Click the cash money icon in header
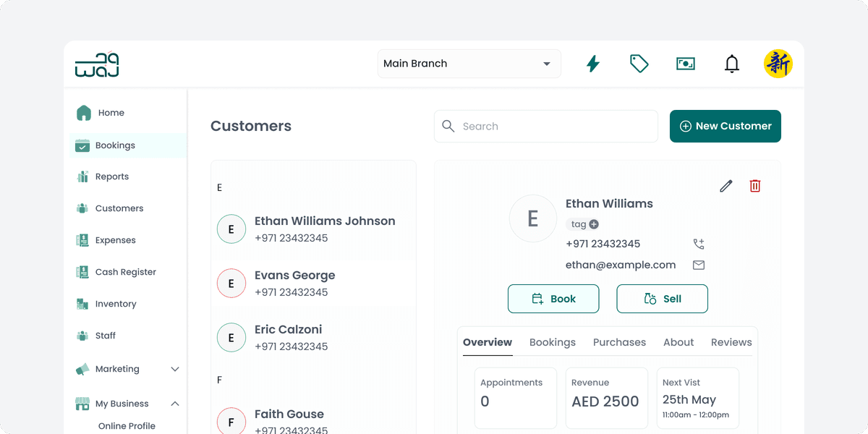 coord(685,64)
